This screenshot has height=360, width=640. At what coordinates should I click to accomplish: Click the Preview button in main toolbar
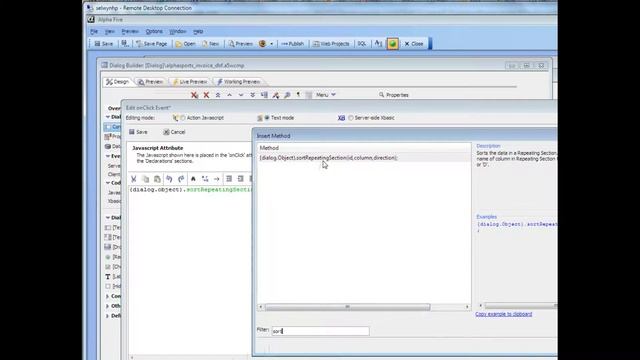pos(240,44)
